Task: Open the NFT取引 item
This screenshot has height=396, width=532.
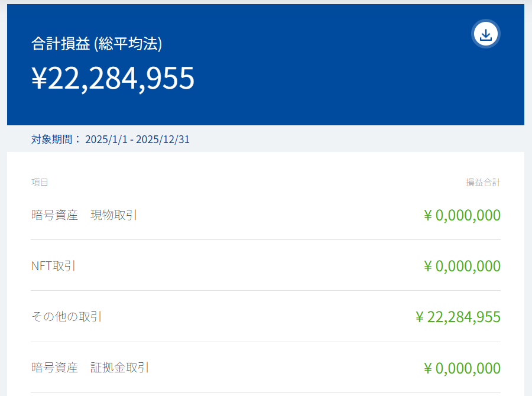Action: [53, 266]
